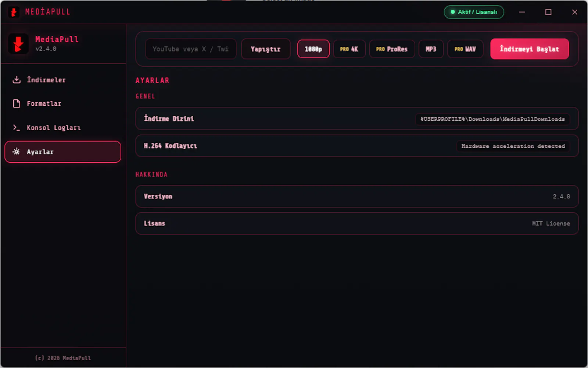Click the H.264 Kodlayıcı label
The height and width of the screenshot is (368, 588).
click(171, 146)
